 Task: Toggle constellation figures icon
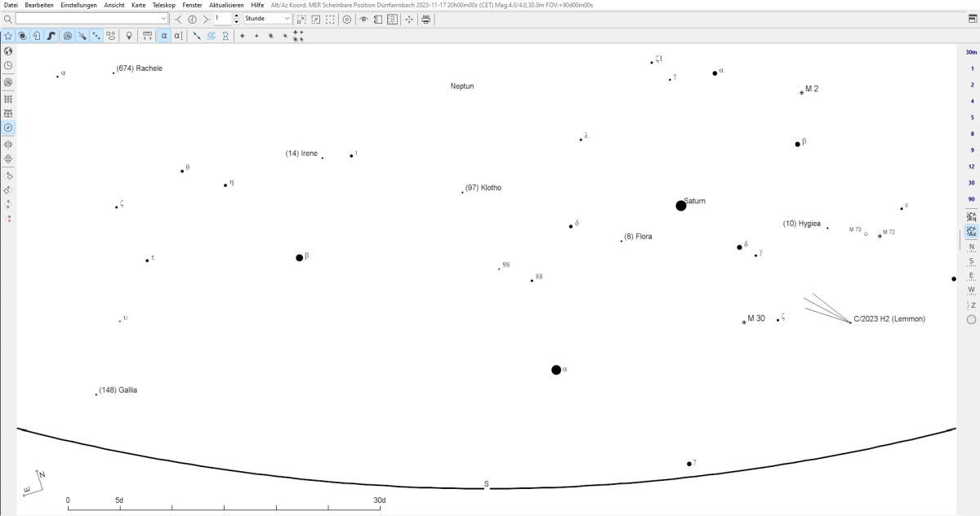coord(212,36)
